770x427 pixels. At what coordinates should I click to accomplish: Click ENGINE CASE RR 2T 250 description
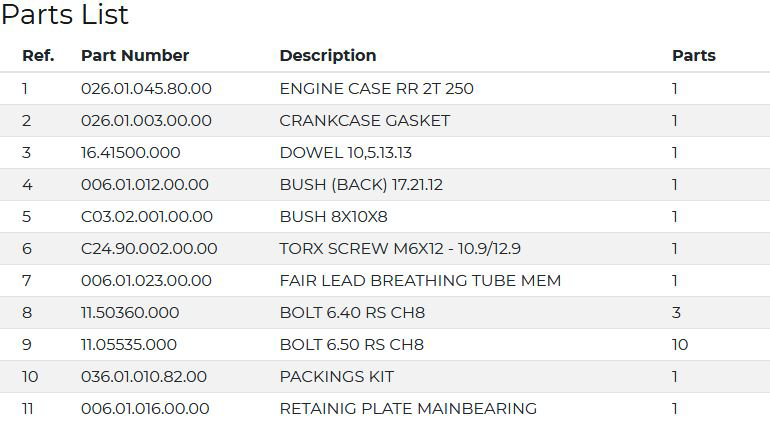click(x=376, y=88)
